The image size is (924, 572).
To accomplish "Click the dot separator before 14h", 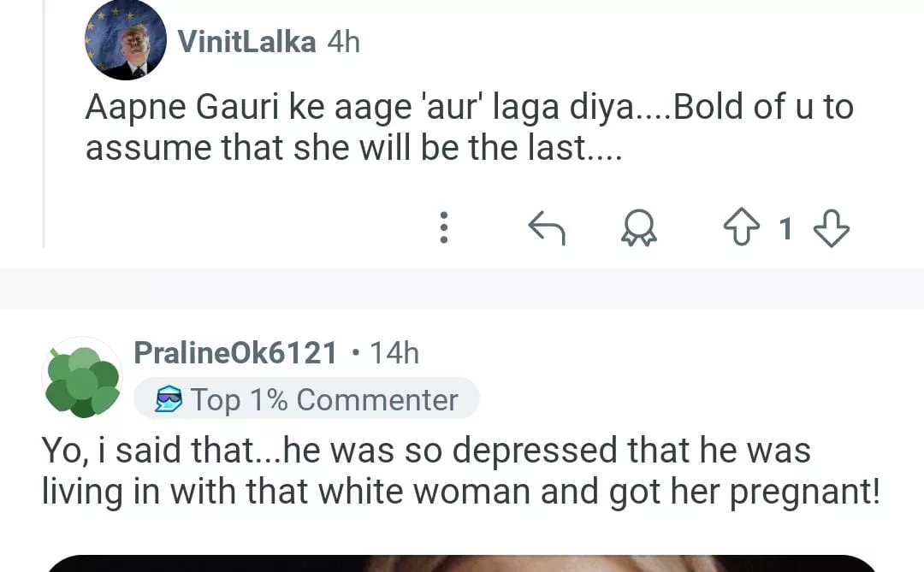I will click(x=355, y=352).
